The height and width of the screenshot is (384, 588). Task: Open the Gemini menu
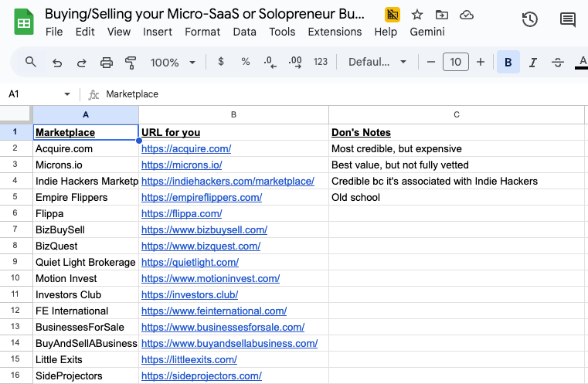[427, 32]
